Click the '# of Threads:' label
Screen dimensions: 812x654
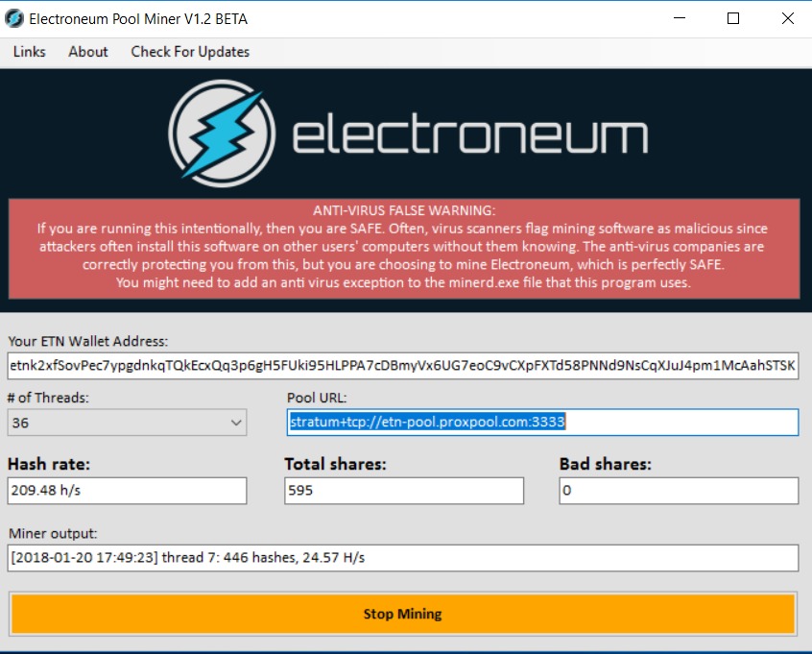click(x=48, y=398)
